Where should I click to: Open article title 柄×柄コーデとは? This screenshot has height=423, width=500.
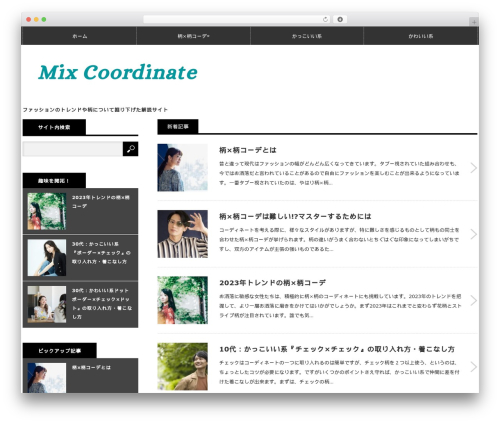[248, 150]
